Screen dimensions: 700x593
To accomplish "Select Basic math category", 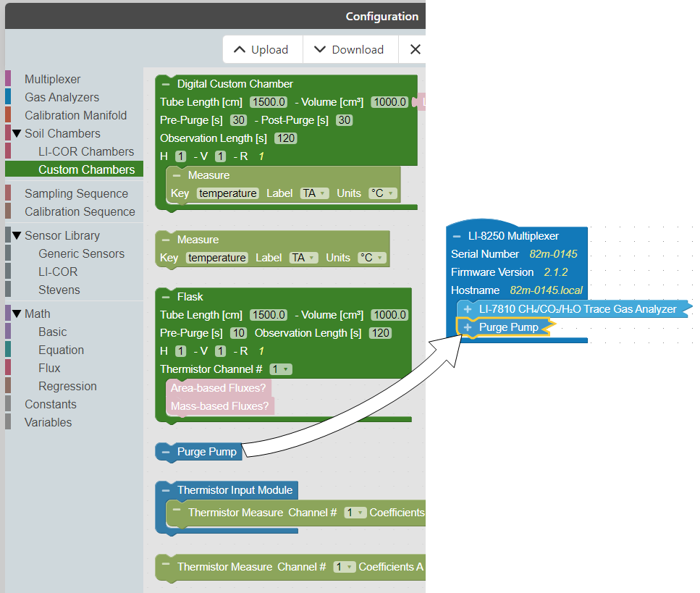I will 53,332.
